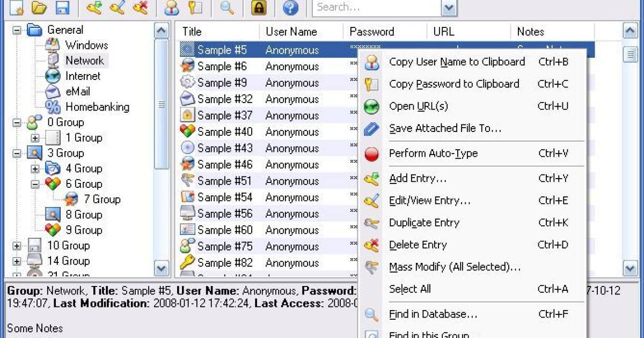The width and height of the screenshot is (644, 338).
Task: Sort by the Title column header
Action: [x=218, y=32]
